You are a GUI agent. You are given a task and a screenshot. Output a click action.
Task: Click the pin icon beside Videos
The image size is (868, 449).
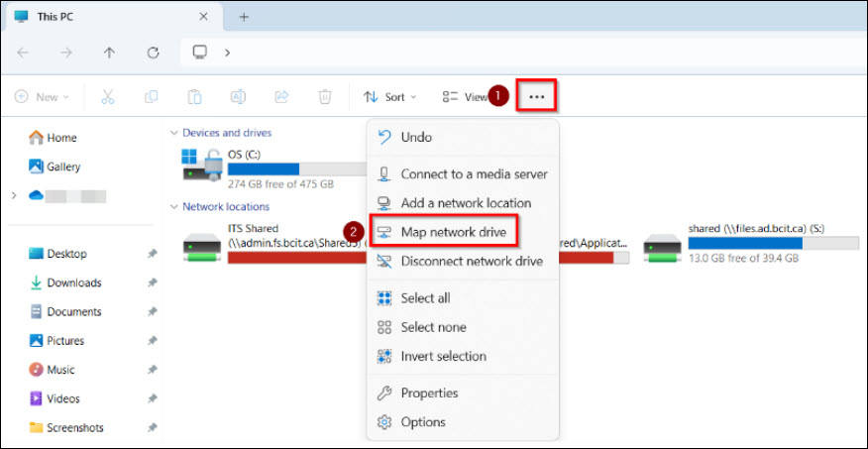coord(153,398)
